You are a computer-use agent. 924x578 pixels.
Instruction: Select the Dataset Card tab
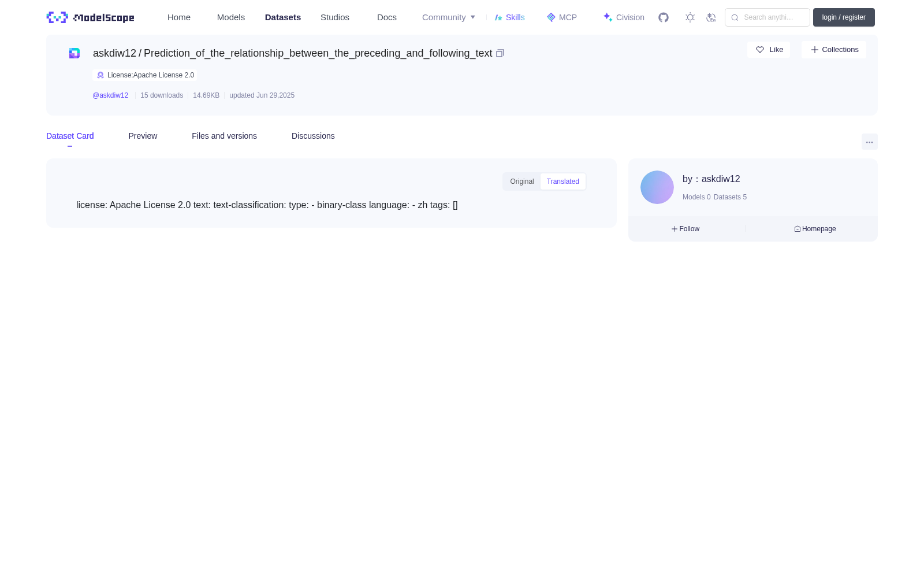point(70,136)
